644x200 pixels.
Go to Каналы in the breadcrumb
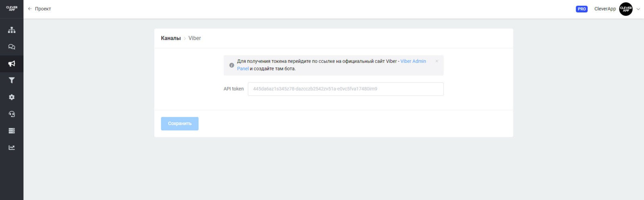pos(171,38)
